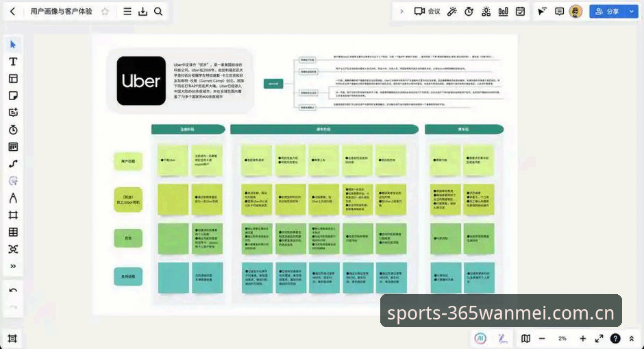Screen dimensions: 644x349
Task: Undo the last action
Action: click(13, 290)
